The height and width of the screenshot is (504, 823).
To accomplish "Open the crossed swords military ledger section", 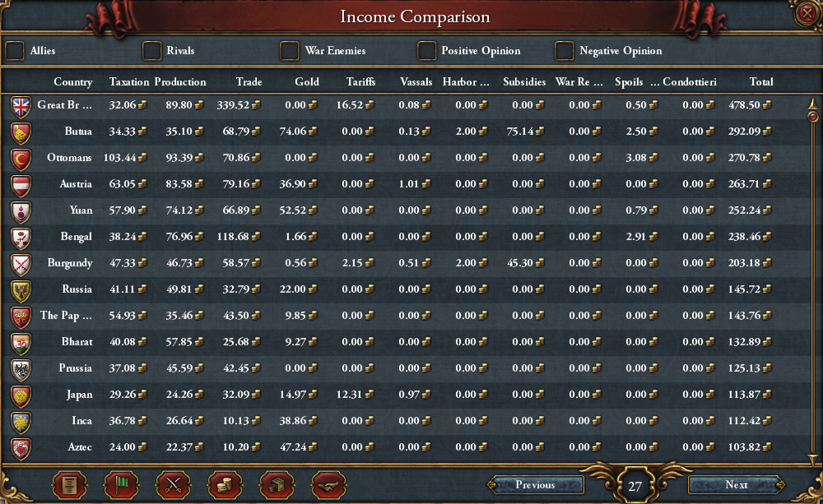I will pos(173,484).
